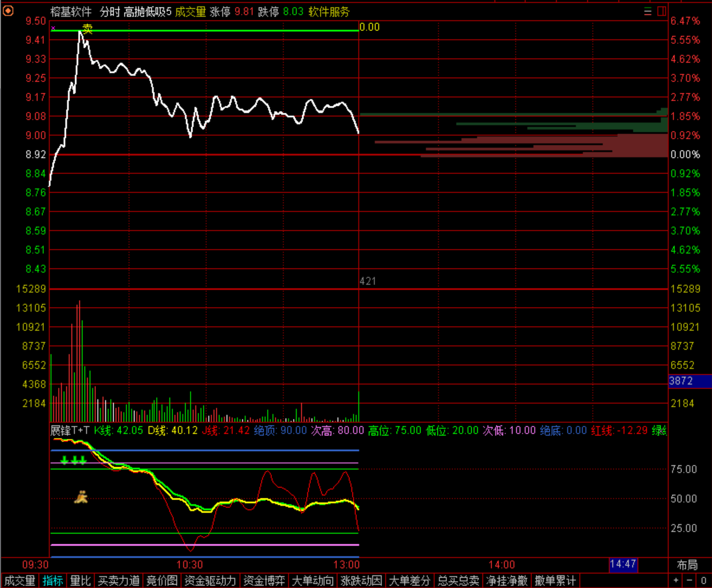Click the 软件服务 sector link
The image size is (712, 588).
coord(329,12)
